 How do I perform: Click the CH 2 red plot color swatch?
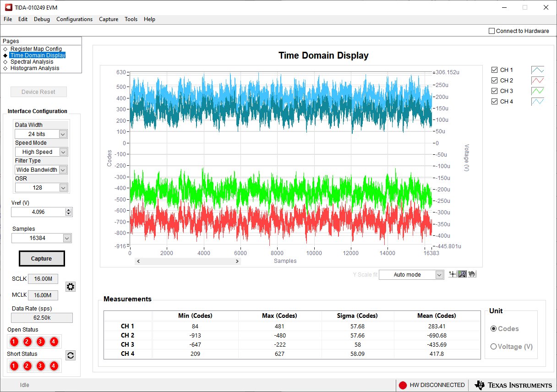(x=537, y=81)
